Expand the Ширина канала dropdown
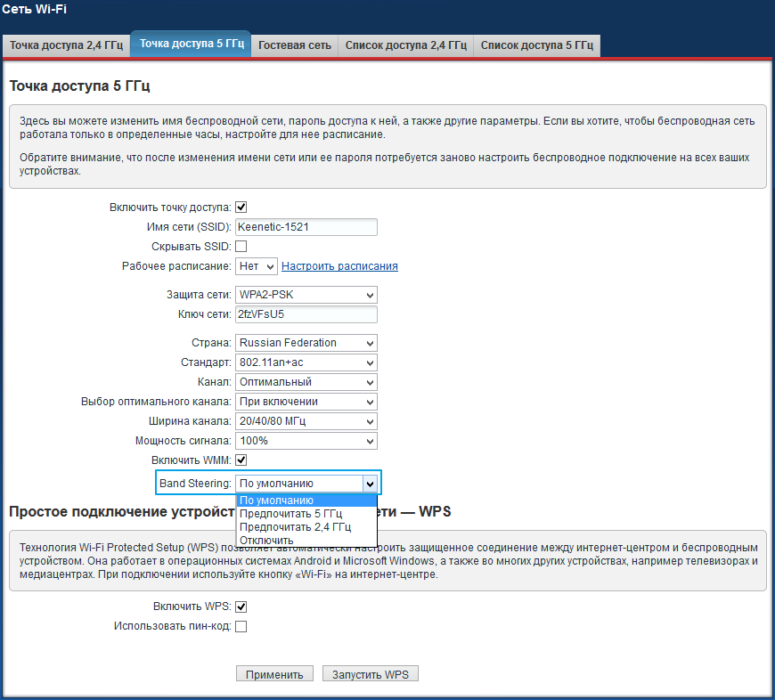Image resolution: width=775 pixels, height=700 pixels. 306,421
